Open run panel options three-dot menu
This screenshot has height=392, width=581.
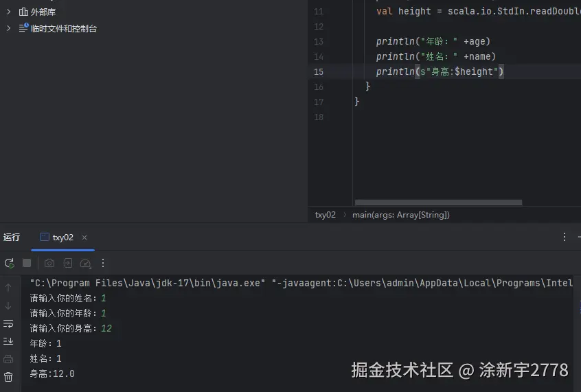point(565,237)
